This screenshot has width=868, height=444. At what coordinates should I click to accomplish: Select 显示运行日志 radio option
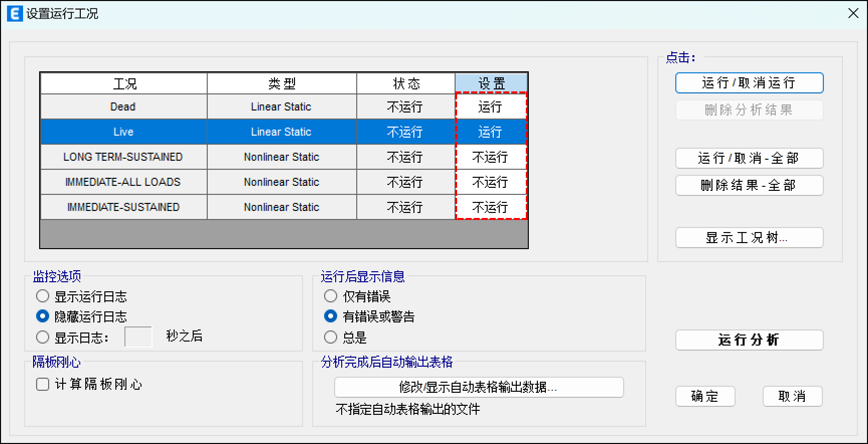pos(43,296)
